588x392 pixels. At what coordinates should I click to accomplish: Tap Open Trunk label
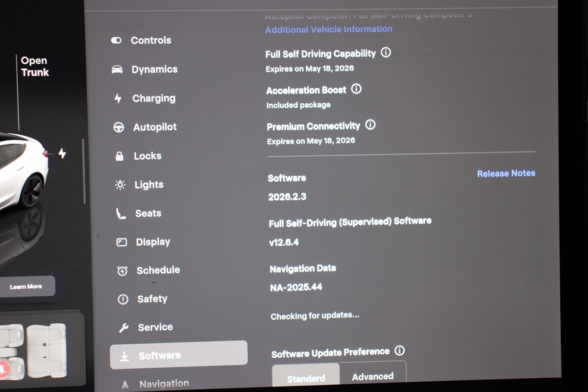tap(34, 67)
